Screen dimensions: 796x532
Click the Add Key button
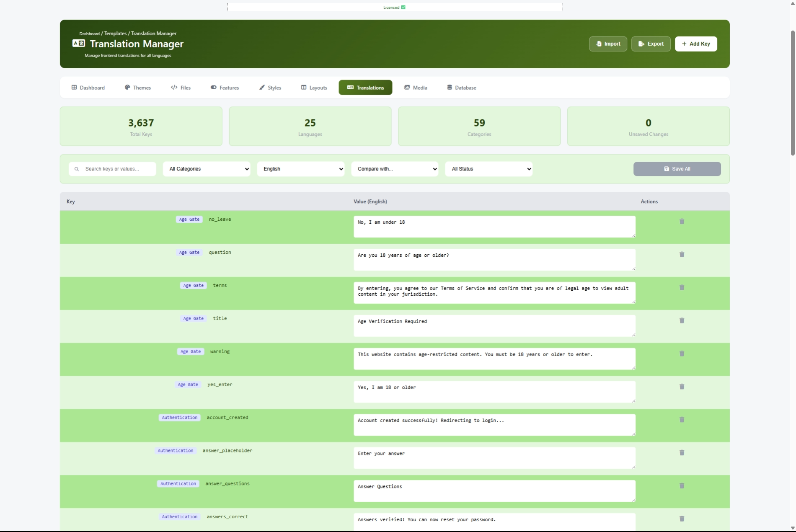[x=696, y=44]
